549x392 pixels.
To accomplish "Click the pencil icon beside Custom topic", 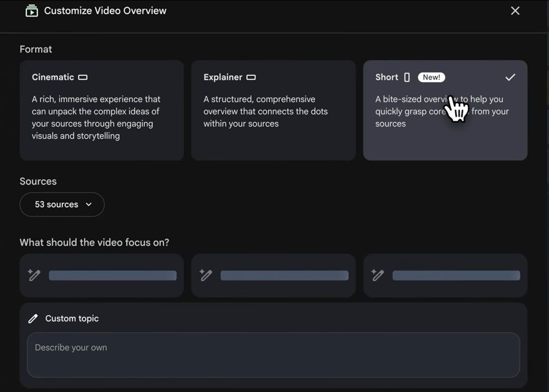I will point(33,319).
